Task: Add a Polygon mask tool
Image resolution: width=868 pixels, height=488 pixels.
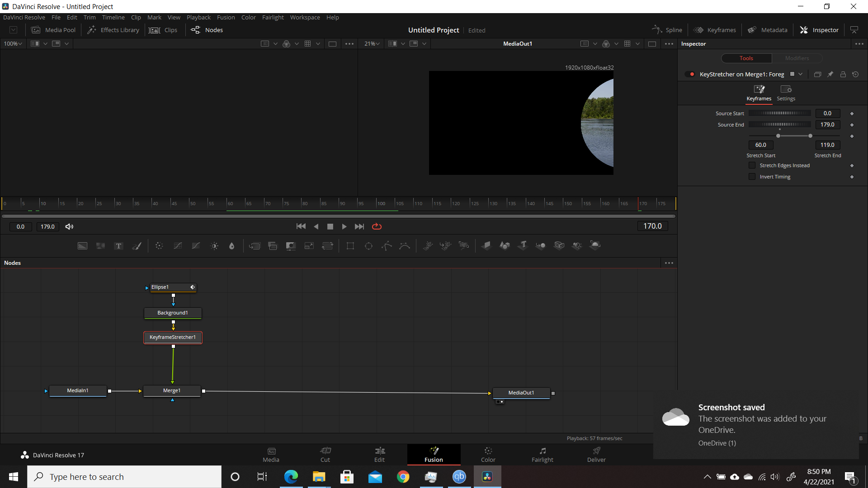Action: (x=387, y=246)
